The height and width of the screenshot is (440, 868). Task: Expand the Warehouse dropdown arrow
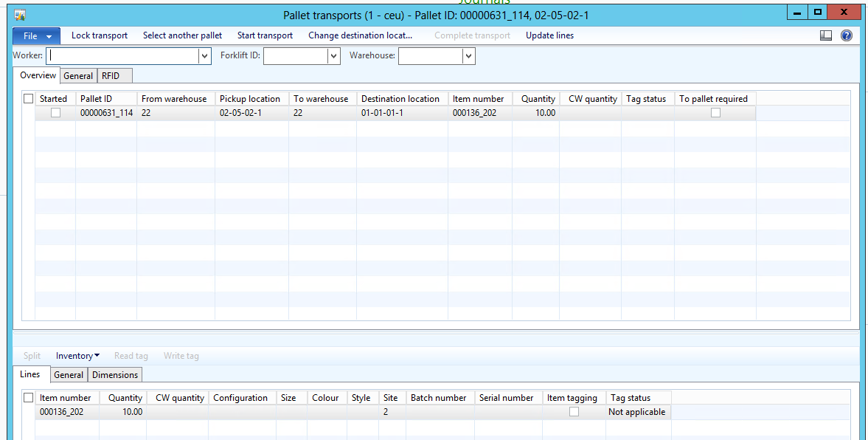click(468, 56)
